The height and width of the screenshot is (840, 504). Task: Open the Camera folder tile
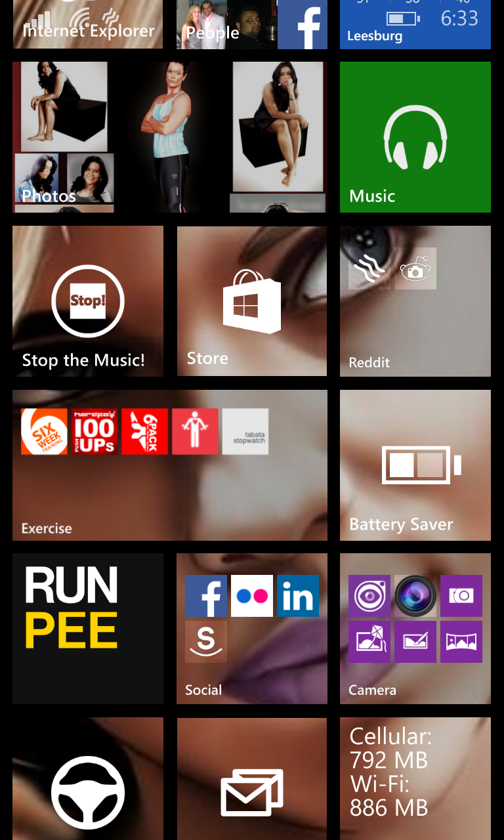pos(415,629)
